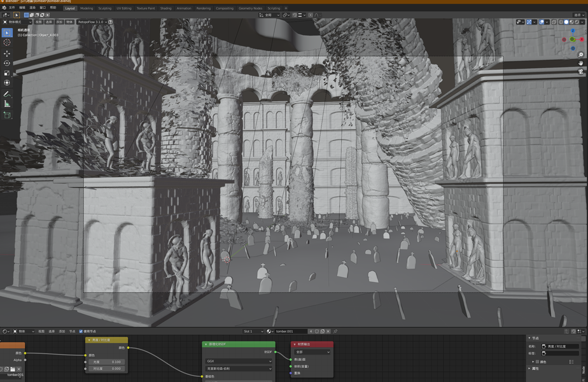Select the Select Box tool
Viewport: 588px width, 382px height.
point(7,32)
